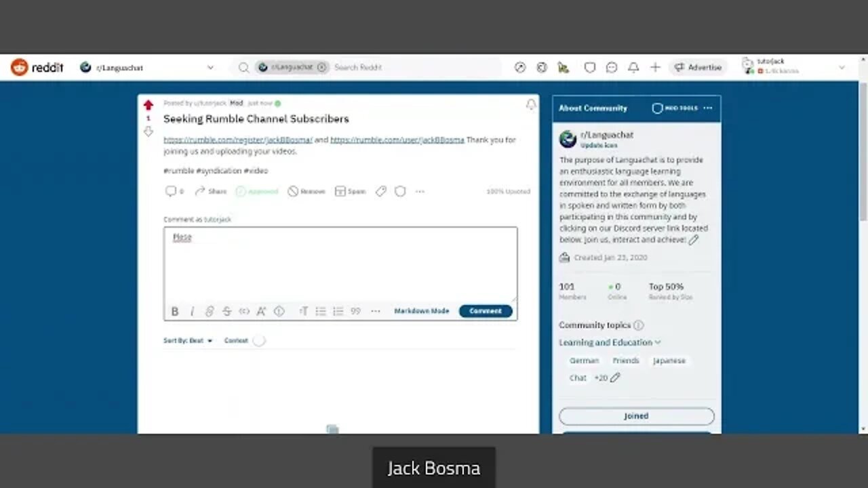Toggle Spoiler formatting in comment editor
This screenshot has height=488, width=868.
click(279, 311)
